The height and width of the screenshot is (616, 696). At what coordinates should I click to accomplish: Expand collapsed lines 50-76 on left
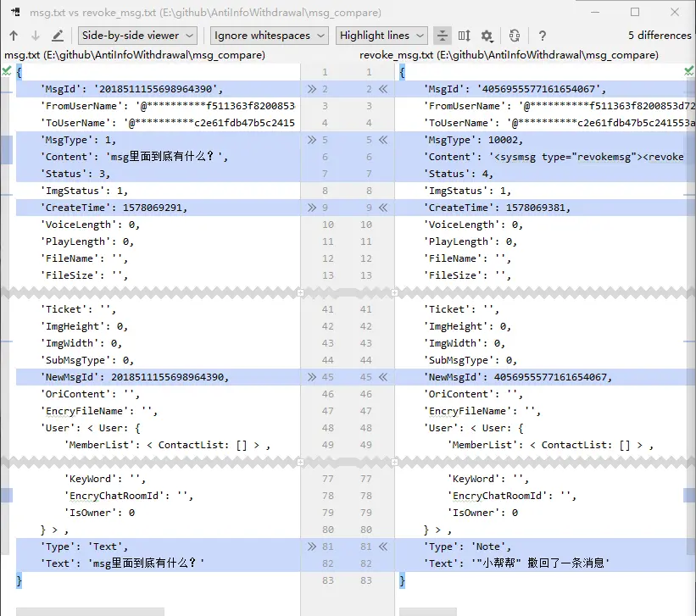coord(300,463)
